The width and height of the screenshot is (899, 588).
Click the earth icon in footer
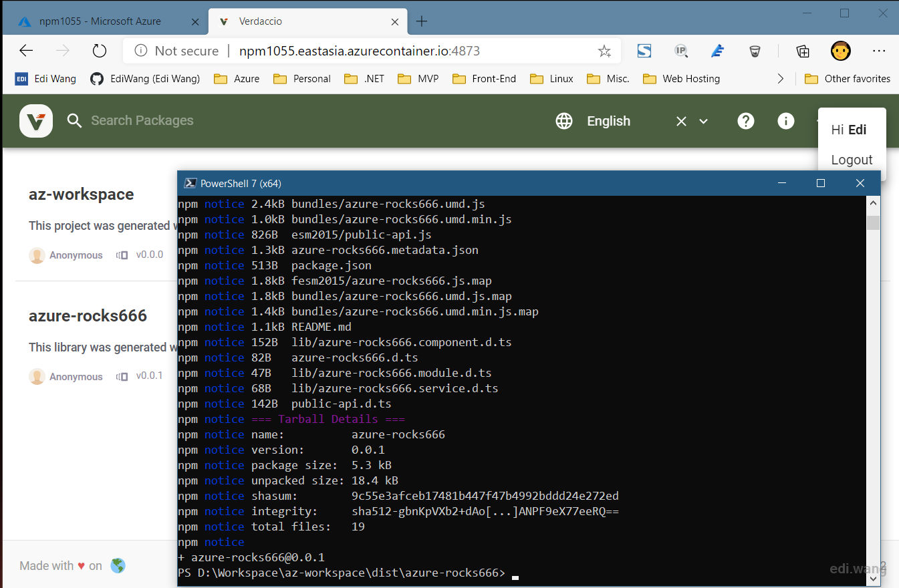tap(118, 565)
